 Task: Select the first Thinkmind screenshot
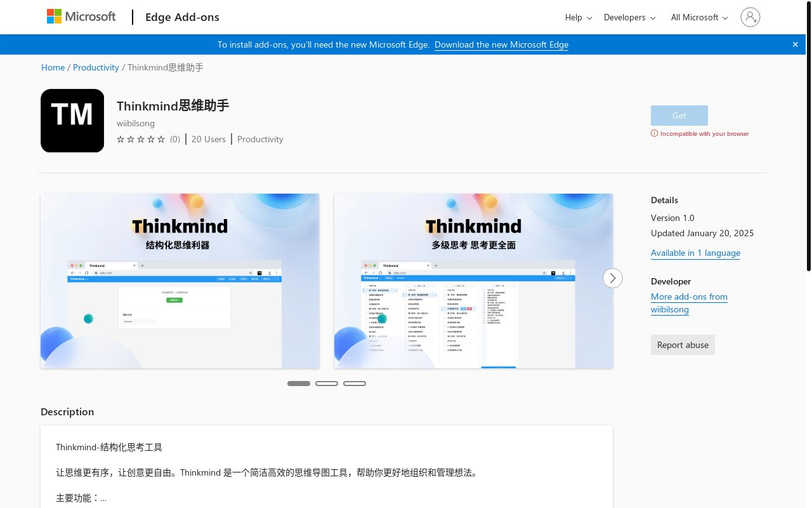(x=180, y=281)
